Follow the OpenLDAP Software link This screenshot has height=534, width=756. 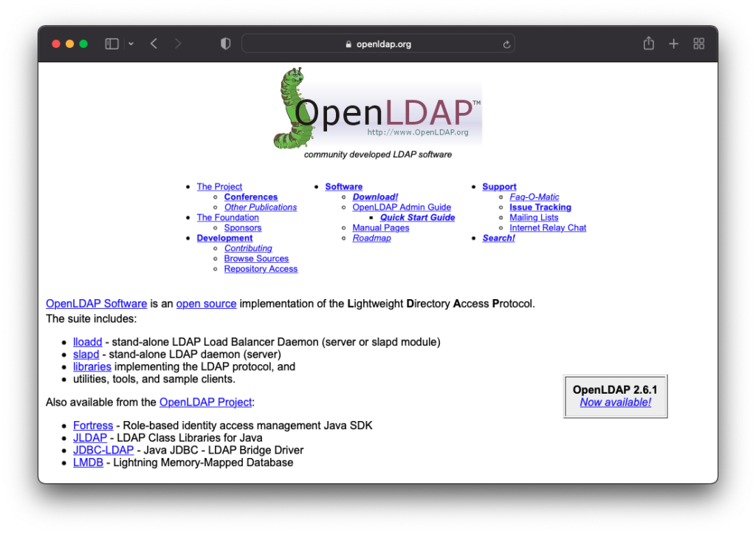(97, 304)
